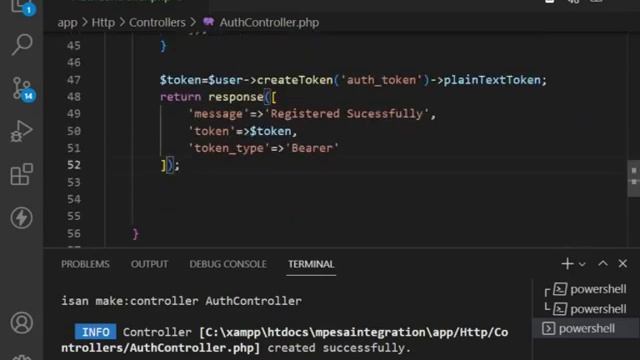This screenshot has width=640, height=360.
Task: Open the Run and Debug view
Action: pyautogui.click(x=21, y=131)
